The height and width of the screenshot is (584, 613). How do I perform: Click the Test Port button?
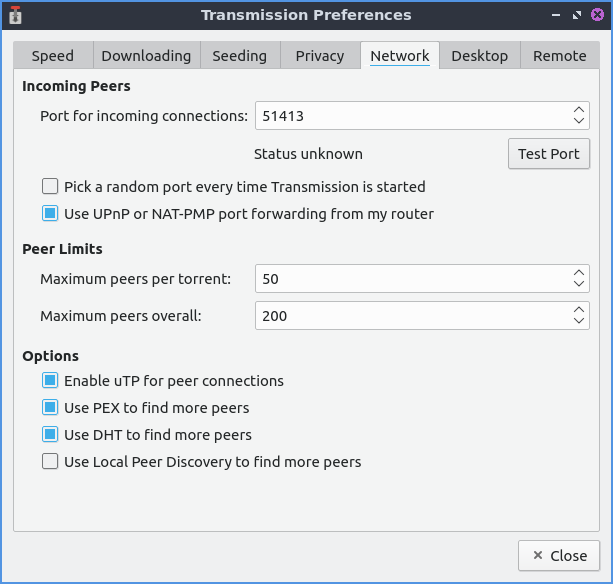pyautogui.click(x=548, y=154)
